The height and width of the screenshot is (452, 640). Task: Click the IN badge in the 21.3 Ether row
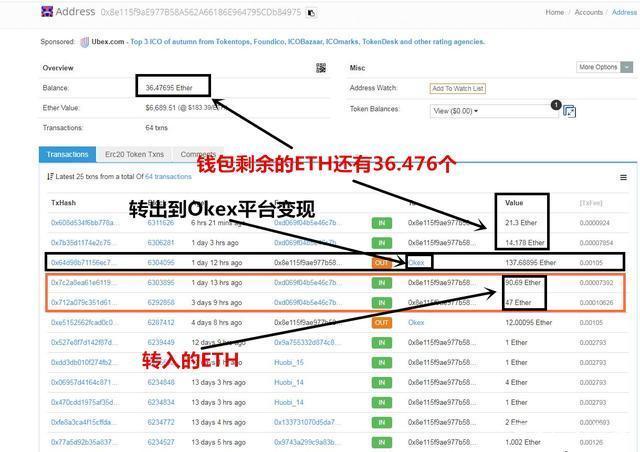coord(382,223)
